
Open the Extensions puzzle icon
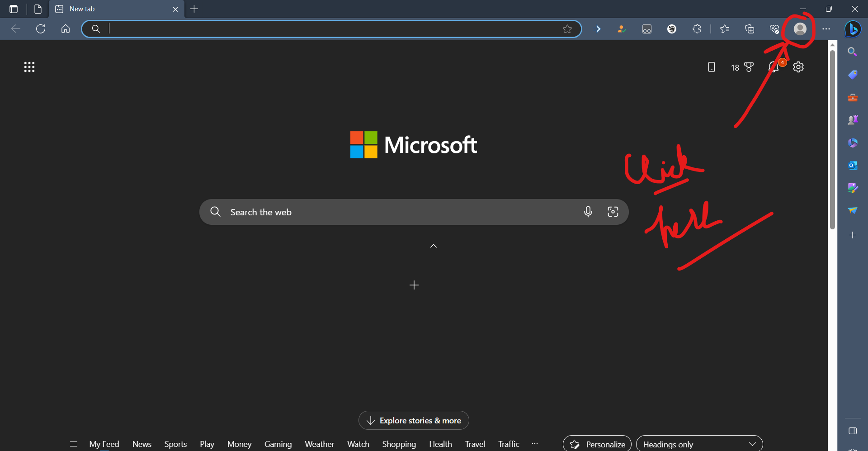click(697, 29)
